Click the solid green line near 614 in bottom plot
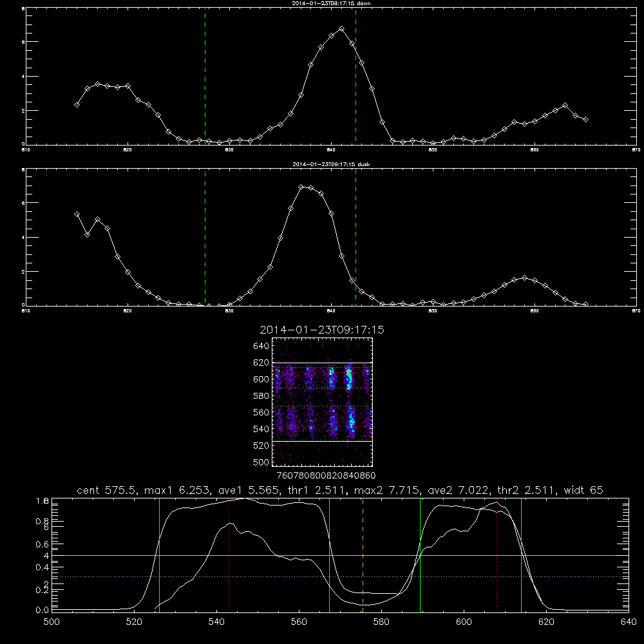Screen dimensions: 644x644 521,555
